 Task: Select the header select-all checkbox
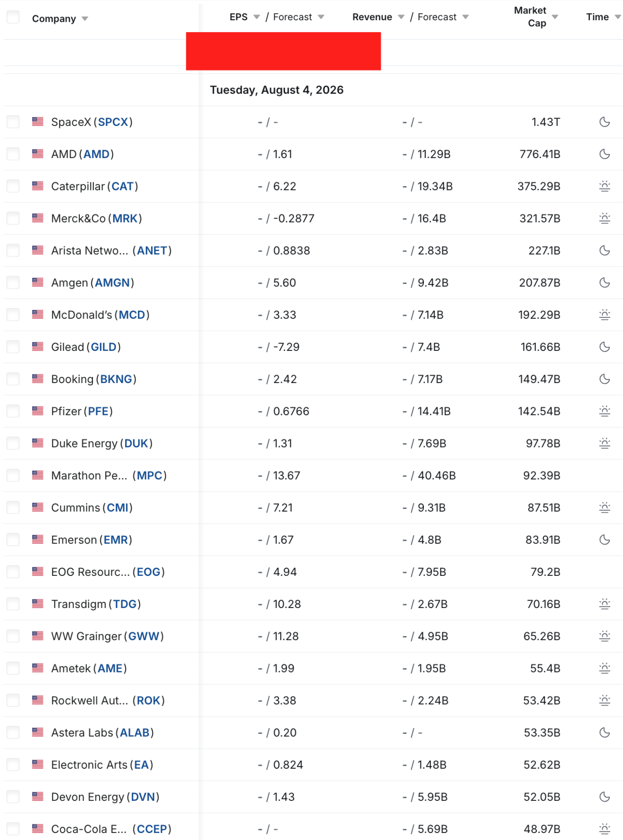[13, 17]
